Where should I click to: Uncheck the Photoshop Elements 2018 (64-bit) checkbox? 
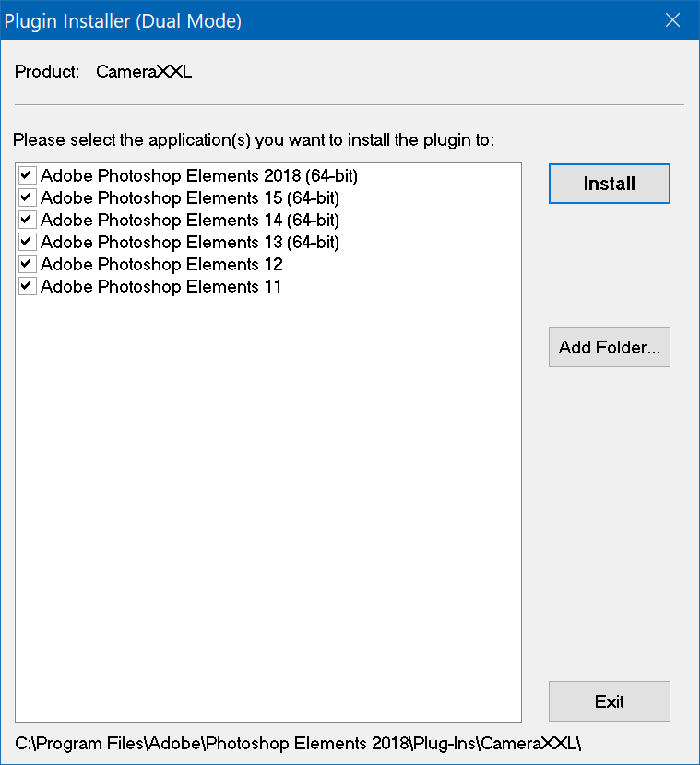coord(27,175)
